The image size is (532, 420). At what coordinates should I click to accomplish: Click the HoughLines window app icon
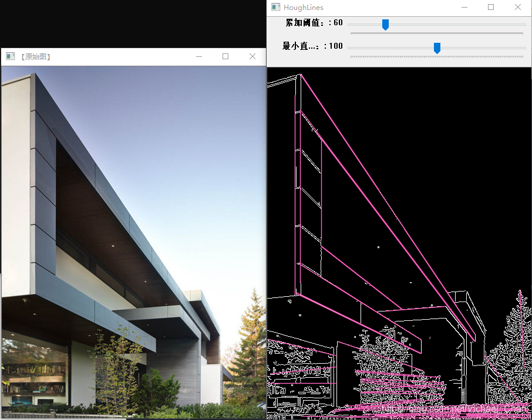[276, 7]
